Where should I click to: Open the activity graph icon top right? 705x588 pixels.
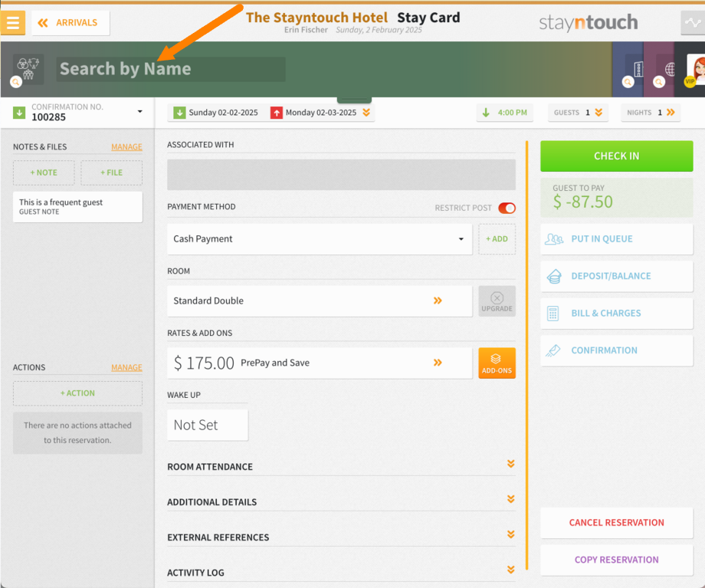[693, 22]
